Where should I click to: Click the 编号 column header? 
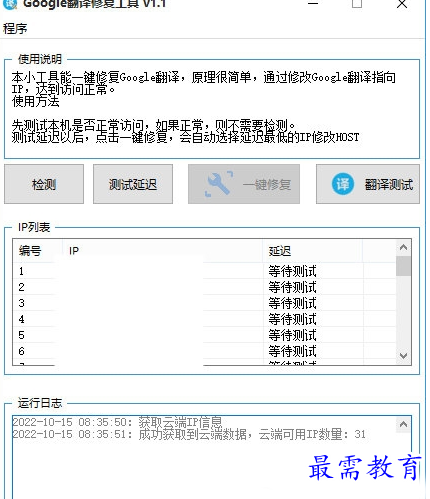pyautogui.click(x=37, y=251)
